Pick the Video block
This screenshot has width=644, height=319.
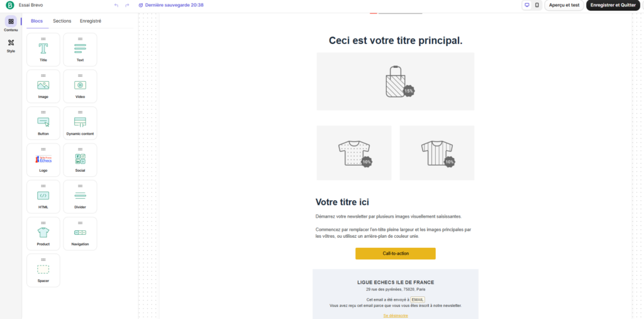(x=80, y=86)
